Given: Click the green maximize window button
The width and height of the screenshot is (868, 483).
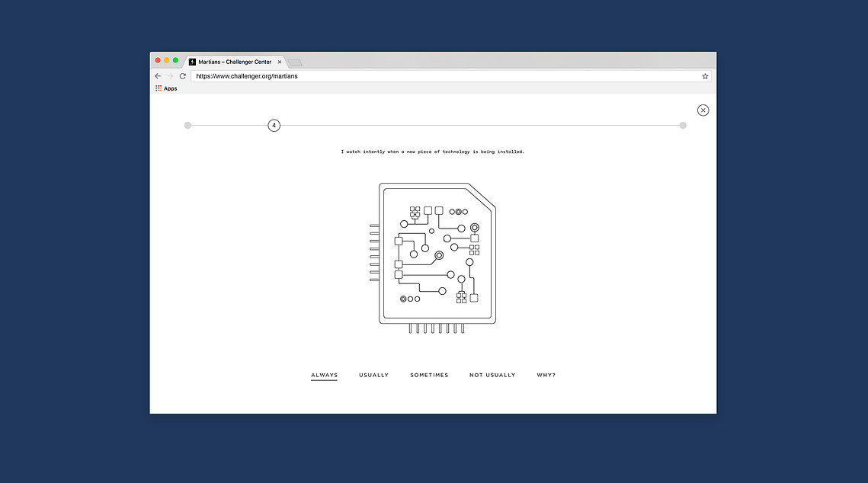Looking at the screenshot, I should 175,60.
